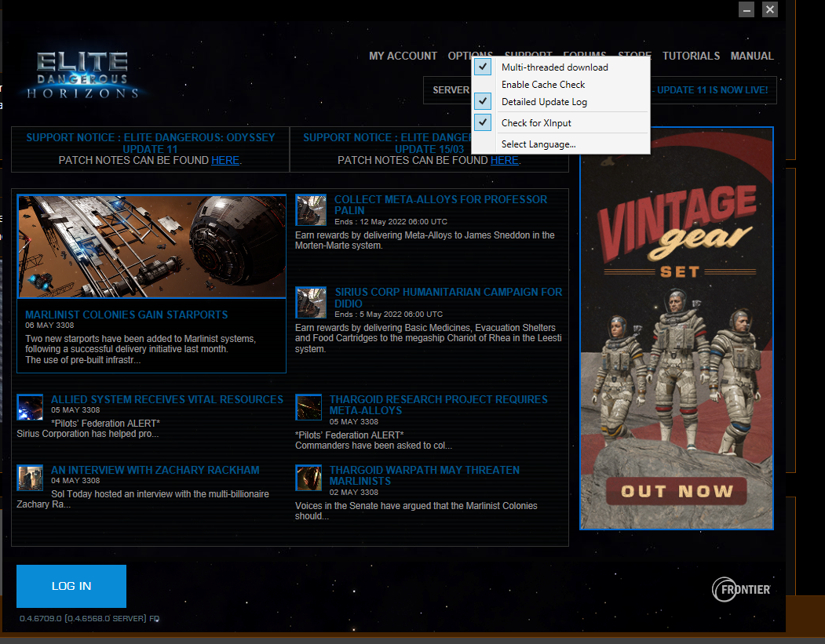This screenshot has height=644, width=825.
Task: Click launcher version number text
Action: pos(89,618)
